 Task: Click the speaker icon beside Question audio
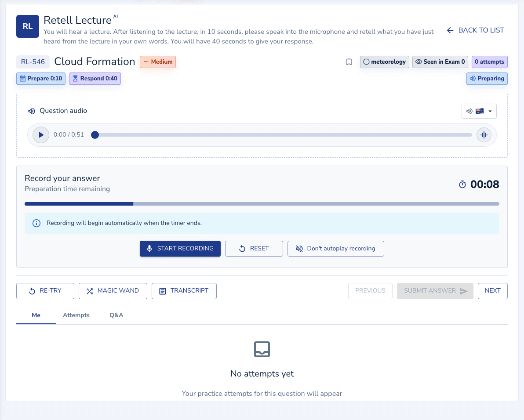point(31,111)
